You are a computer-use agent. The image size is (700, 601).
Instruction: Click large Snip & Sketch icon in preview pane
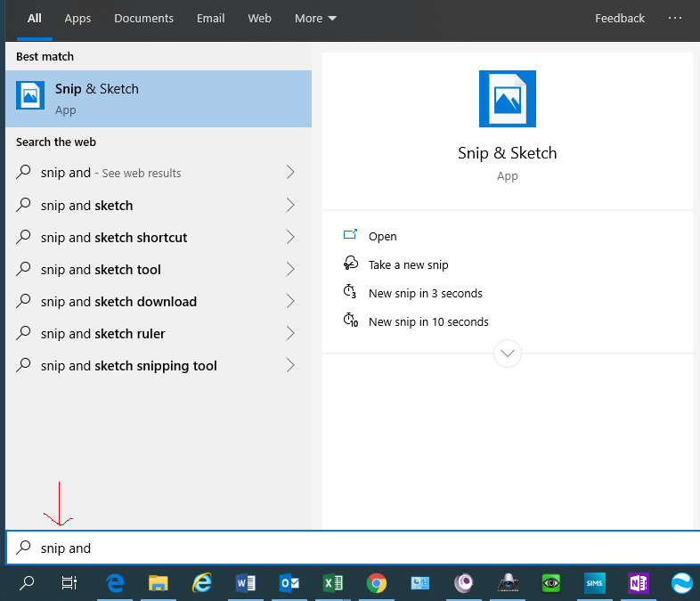(508, 99)
